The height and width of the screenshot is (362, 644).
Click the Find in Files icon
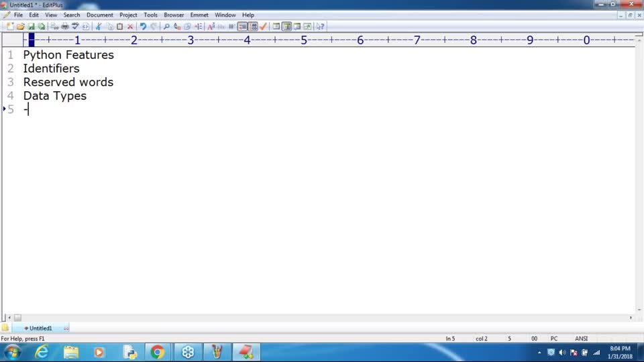[x=188, y=27]
